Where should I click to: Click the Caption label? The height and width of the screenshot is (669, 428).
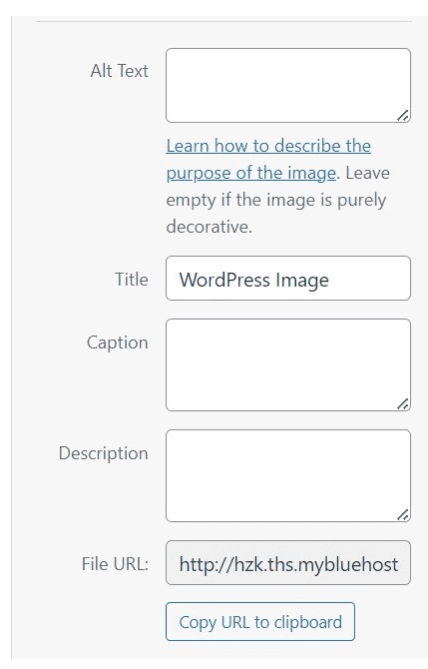pyautogui.click(x=117, y=343)
